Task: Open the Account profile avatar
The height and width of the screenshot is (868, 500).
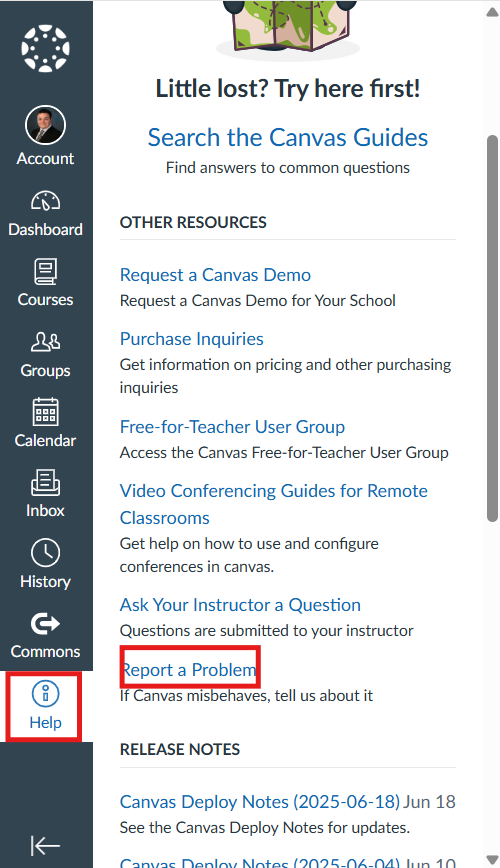Action: 45,126
